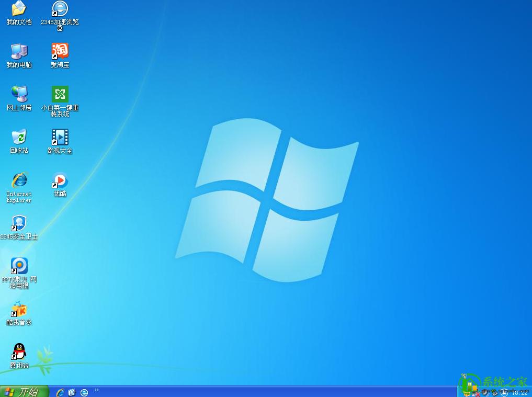Open the 开始 Start menu
This screenshot has width=532, height=397.
[24, 392]
